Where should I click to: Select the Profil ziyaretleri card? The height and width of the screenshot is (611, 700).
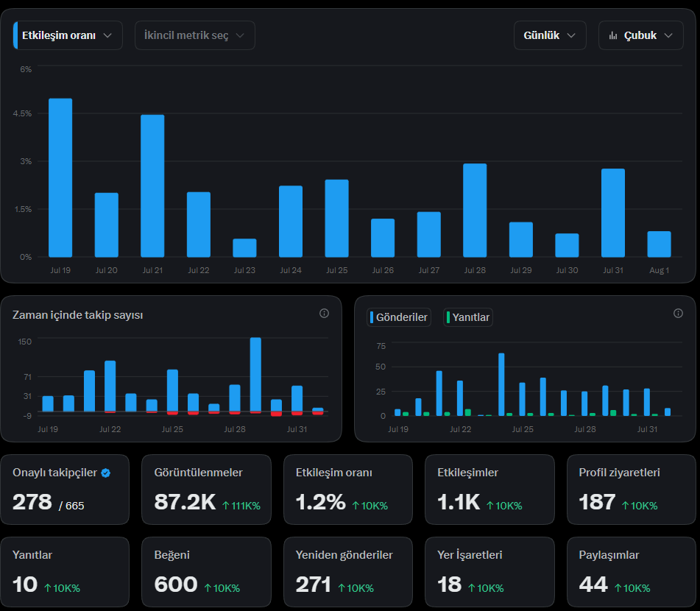point(631,490)
